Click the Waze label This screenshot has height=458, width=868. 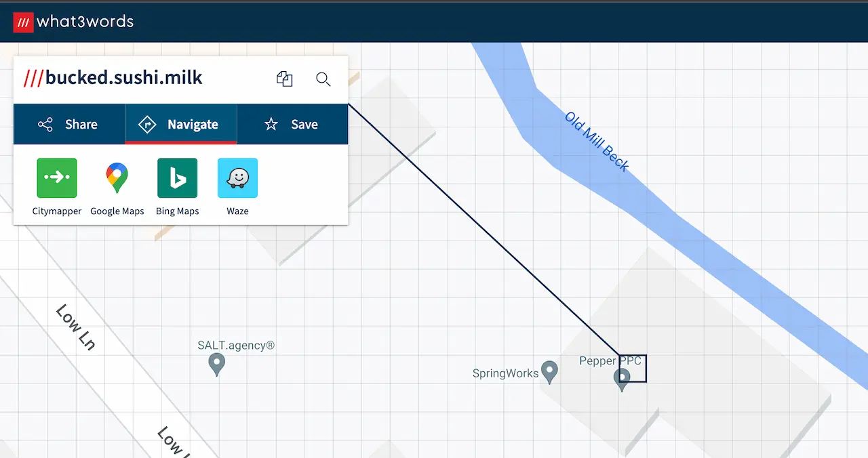tap(237, 211)
